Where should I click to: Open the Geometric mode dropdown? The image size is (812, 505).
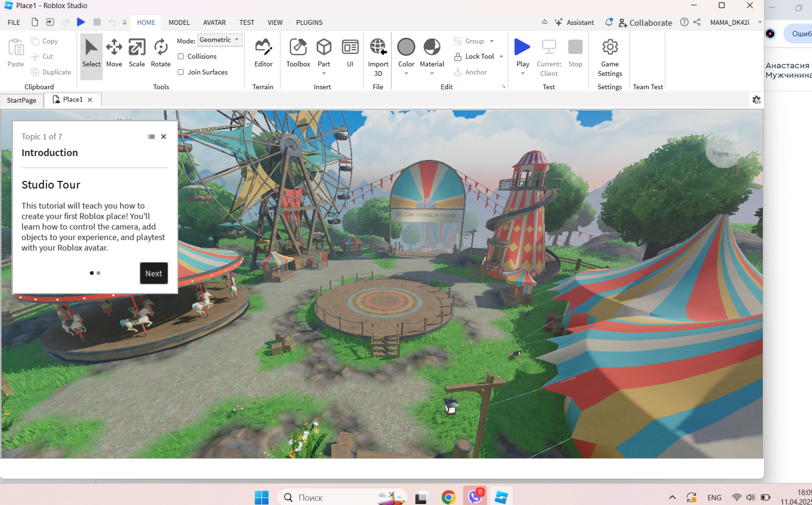220,40
